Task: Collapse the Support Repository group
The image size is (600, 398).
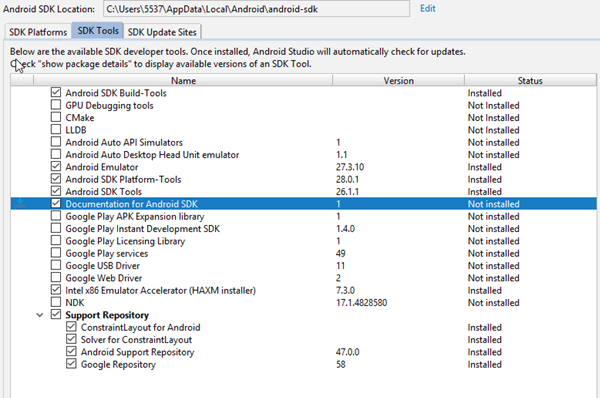Action: [40, 315]
